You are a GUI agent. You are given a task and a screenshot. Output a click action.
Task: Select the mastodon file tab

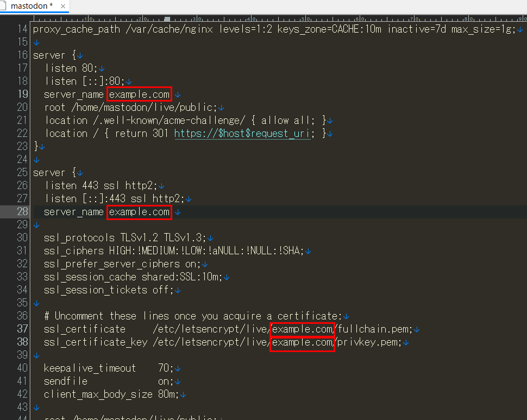click(32, 7)
